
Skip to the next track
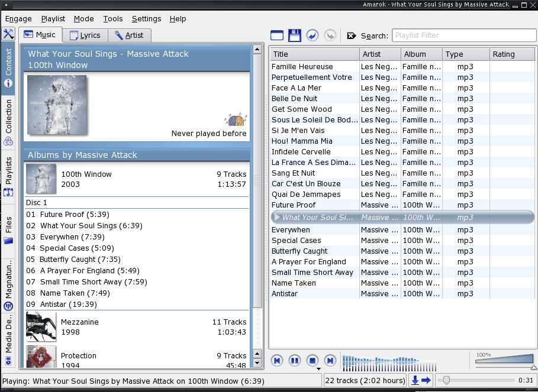pyautogui.click(x=330, y=361)
